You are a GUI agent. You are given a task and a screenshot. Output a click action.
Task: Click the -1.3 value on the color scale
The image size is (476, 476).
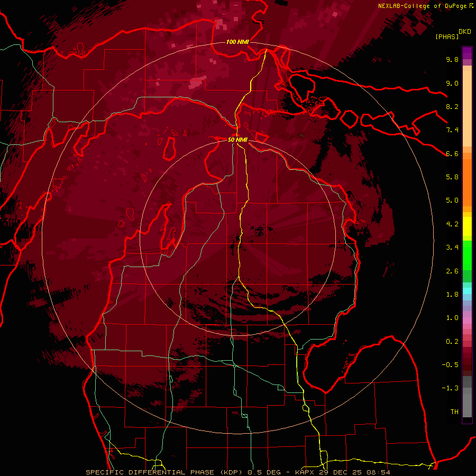[450, 388]
